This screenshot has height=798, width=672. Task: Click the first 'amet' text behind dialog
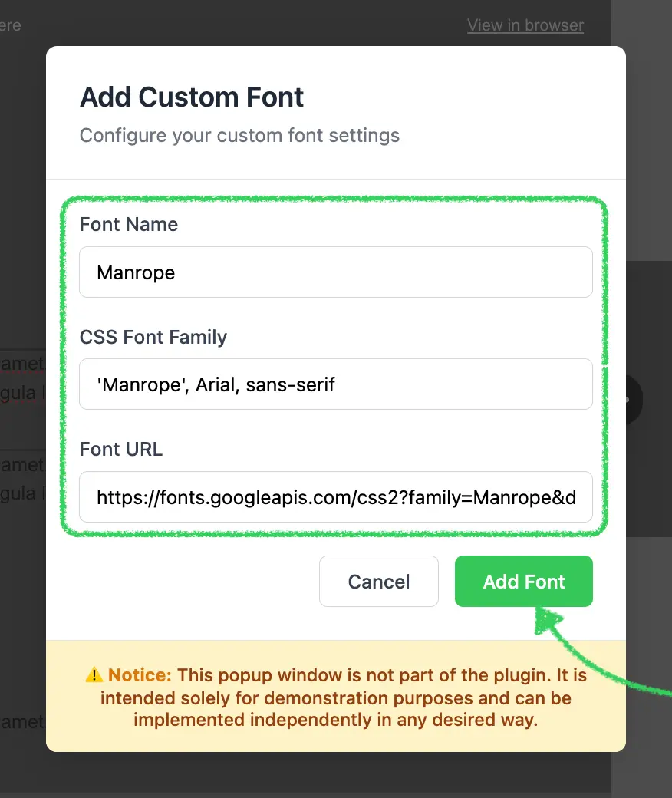click(x=22, y=364)
